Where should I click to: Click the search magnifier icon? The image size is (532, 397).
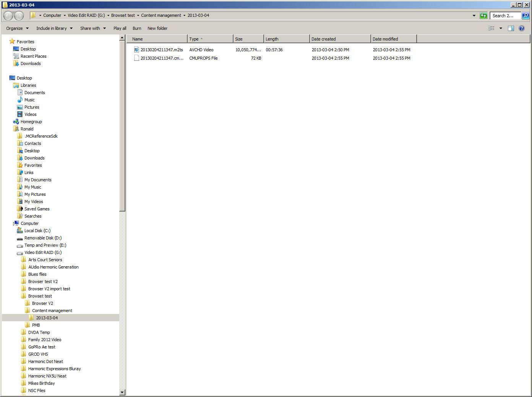point(526,16)
